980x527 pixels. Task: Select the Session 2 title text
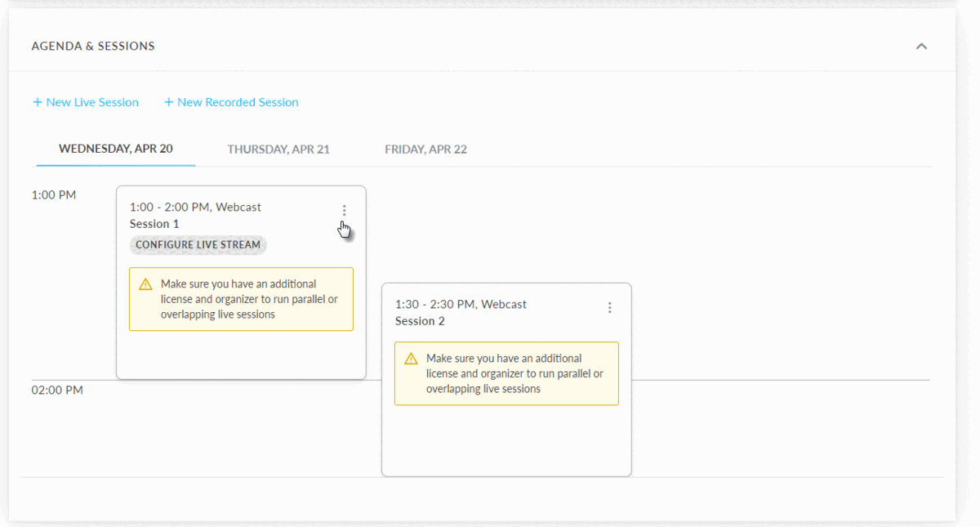click(420, 321)
